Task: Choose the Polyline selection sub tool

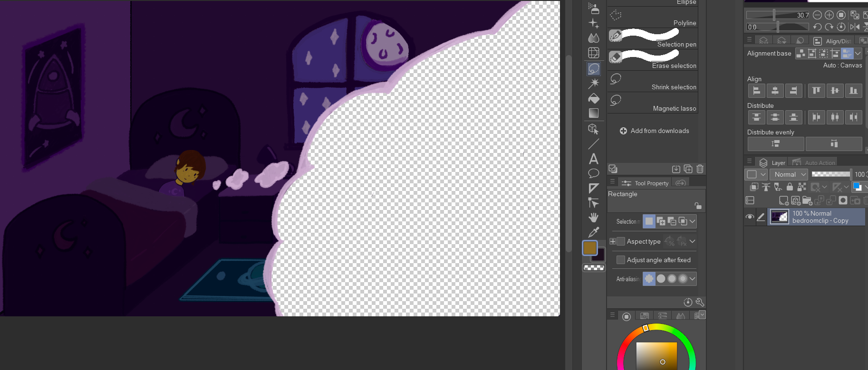Action: (653, 17)
